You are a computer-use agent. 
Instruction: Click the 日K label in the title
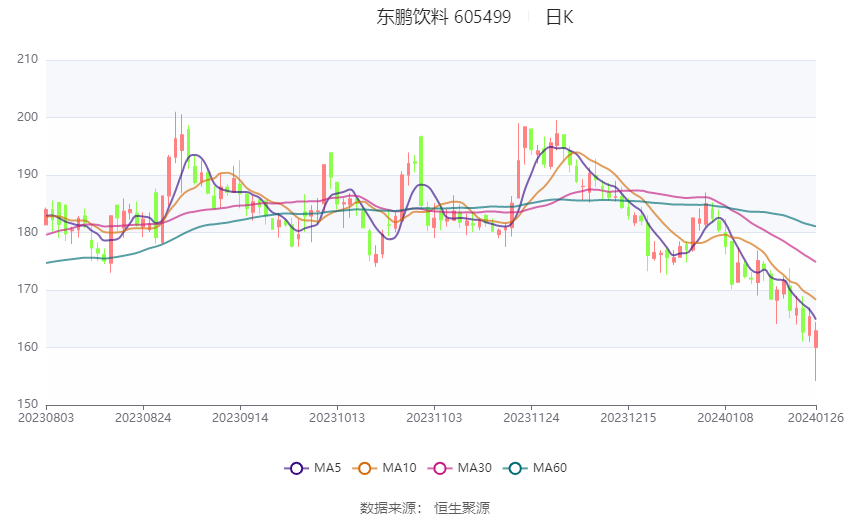pos(559,17)
